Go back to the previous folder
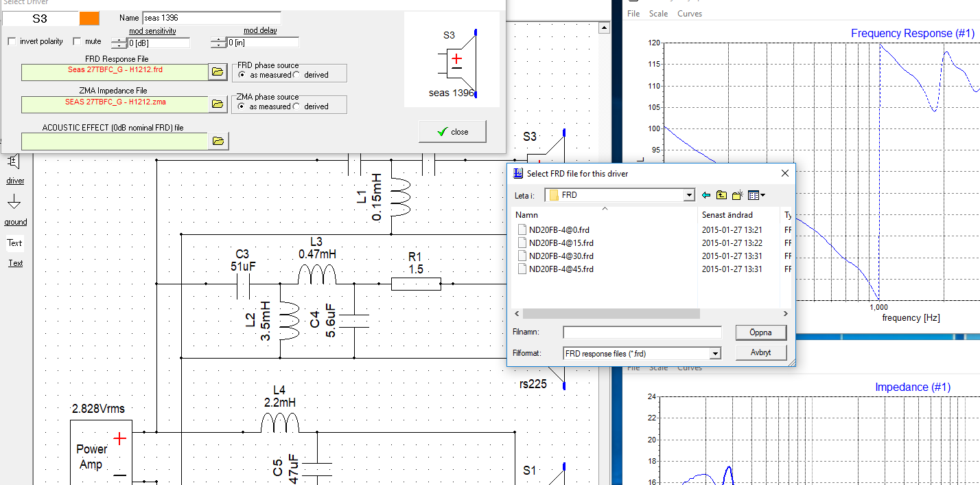980x485 pixels. tap(706, 195)
